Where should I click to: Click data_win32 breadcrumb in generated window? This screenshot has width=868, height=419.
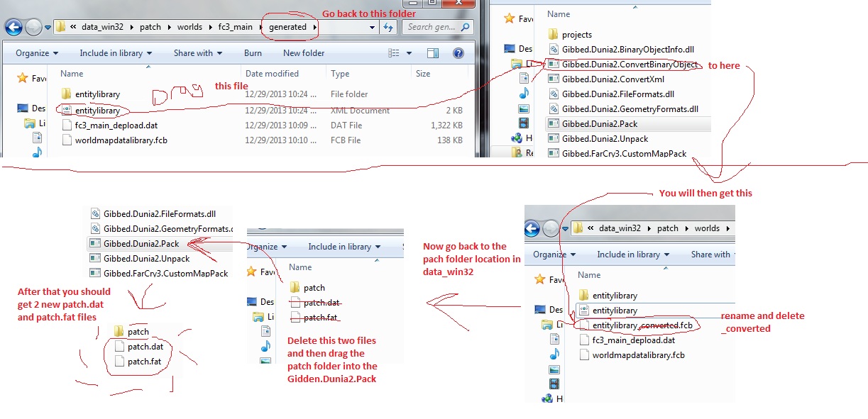[103, 27]
